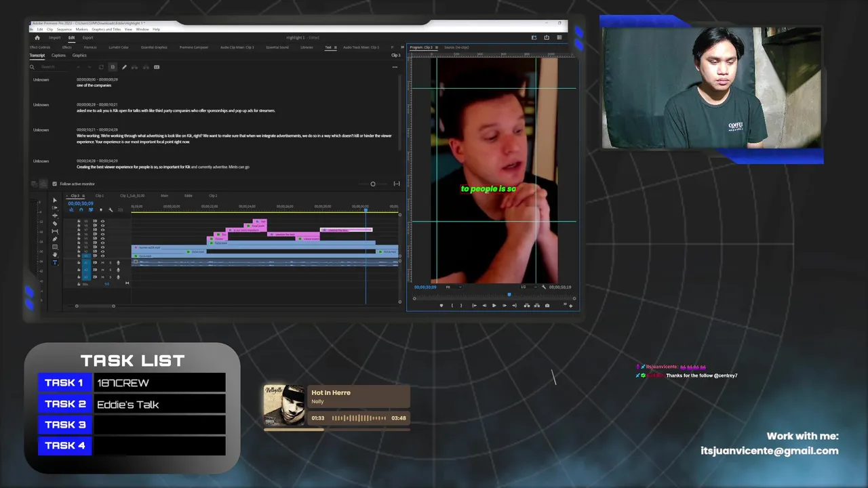
Task: Select the Rectangle tool
Action: point(55,247)
